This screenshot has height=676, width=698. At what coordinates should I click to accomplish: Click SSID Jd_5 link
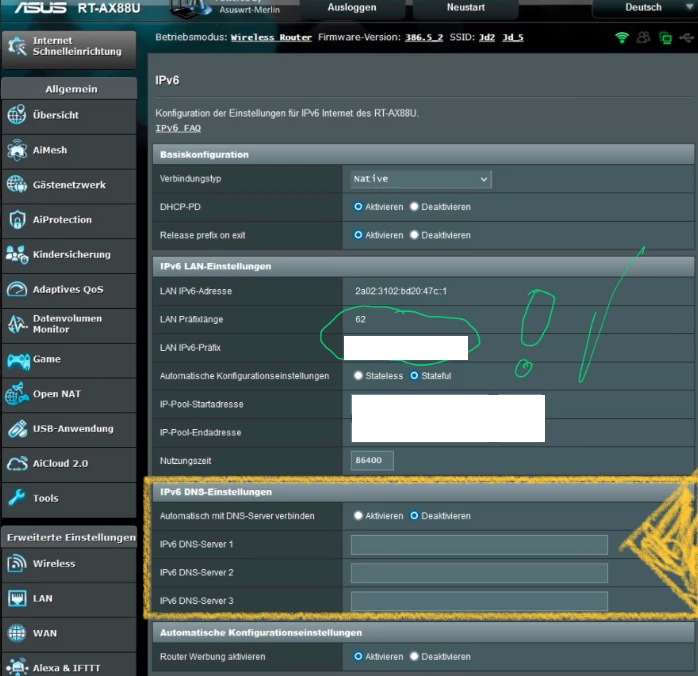tap(513, 37)
